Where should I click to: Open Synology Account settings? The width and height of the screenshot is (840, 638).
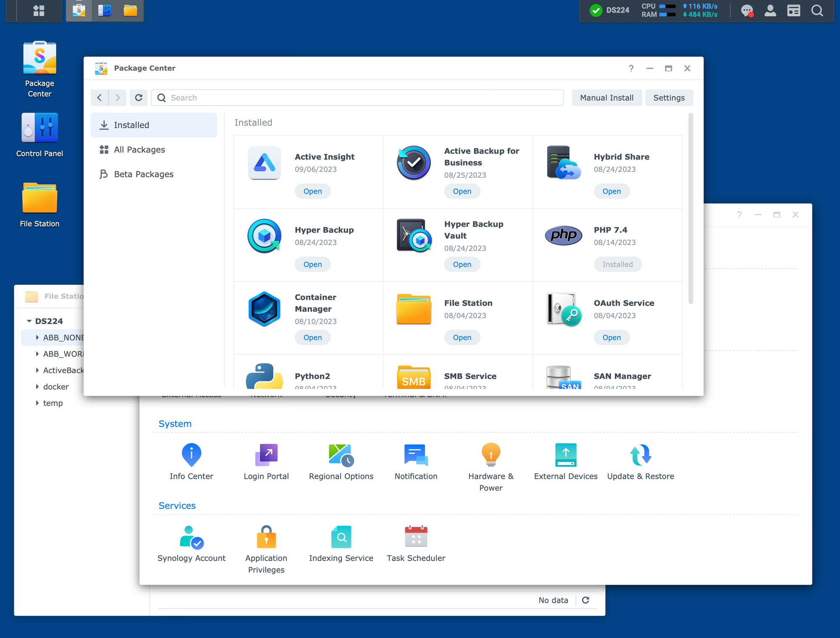[192, 543]
